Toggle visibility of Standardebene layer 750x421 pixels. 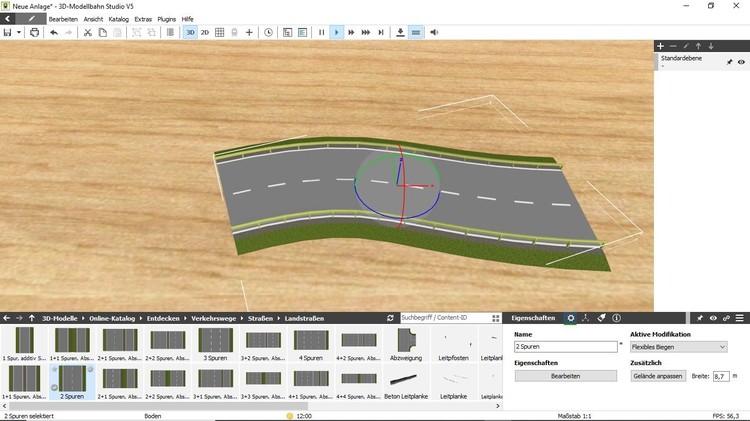(x=741, y=62)
